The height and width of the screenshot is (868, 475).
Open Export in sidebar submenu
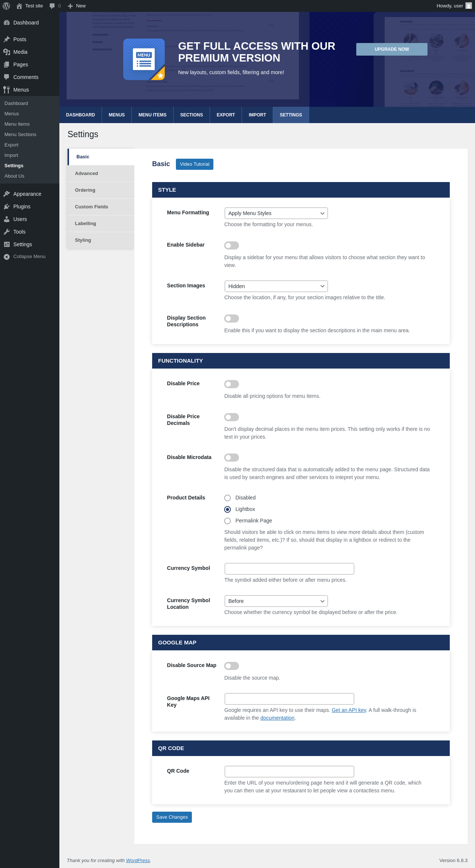click(30, 145)
